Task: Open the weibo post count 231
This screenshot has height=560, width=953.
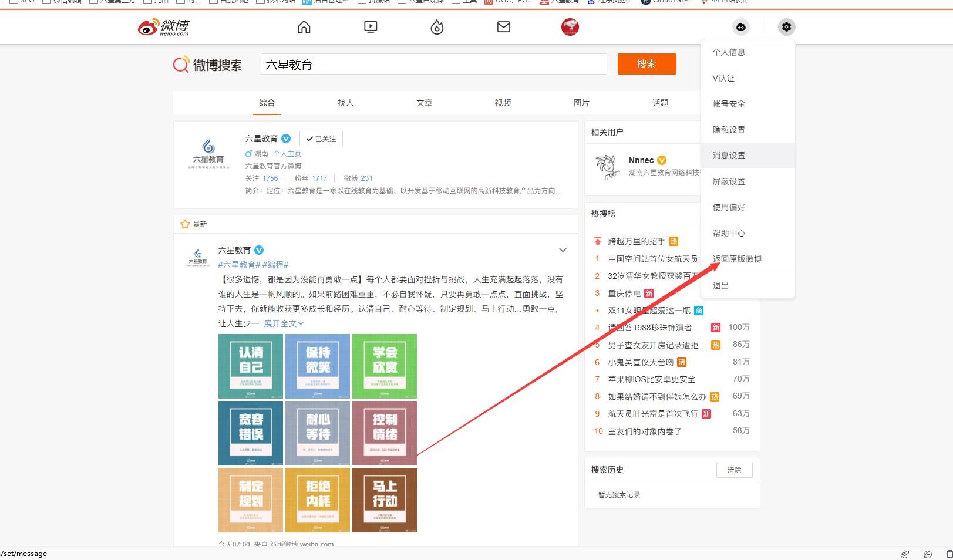Action: [366, 178]
